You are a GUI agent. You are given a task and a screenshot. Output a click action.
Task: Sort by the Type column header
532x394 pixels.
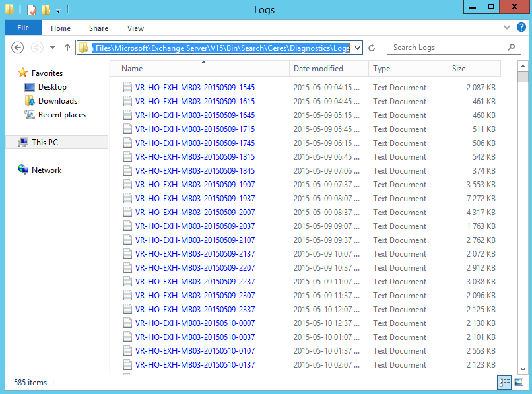[408, 69]
